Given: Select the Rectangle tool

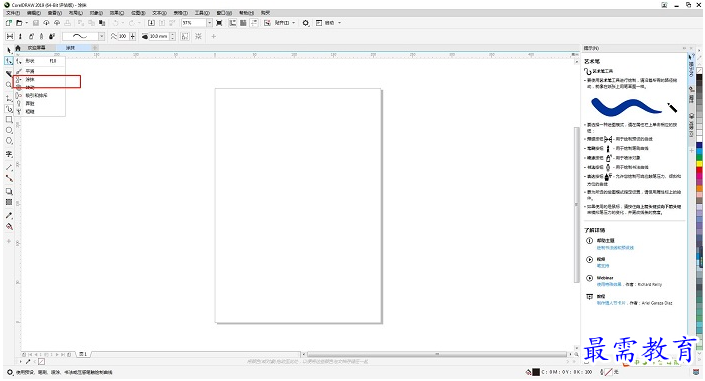Looking at the screenshot, I should [9, 120].
